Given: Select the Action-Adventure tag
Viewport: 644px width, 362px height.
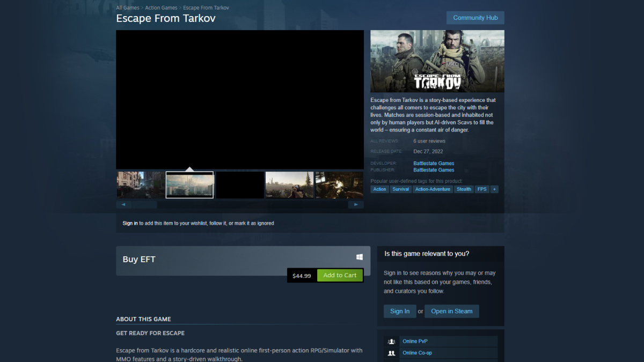Looking at the screenshot, I should 433,189.
